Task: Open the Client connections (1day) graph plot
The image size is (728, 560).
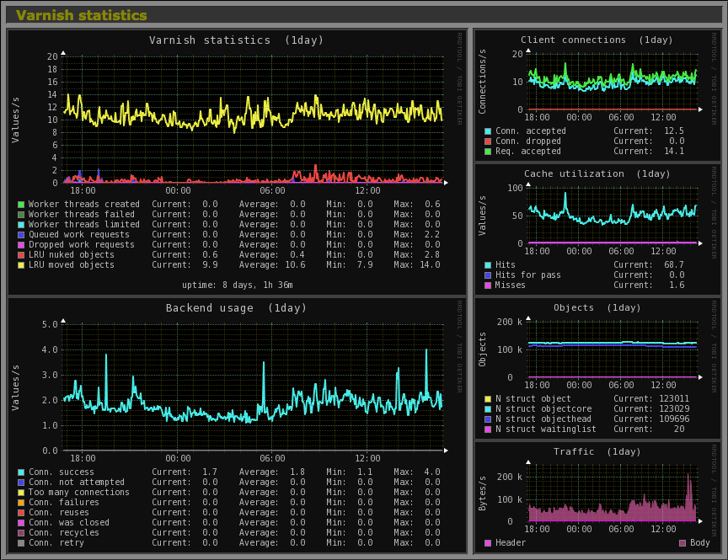Action: pos(613,83)
